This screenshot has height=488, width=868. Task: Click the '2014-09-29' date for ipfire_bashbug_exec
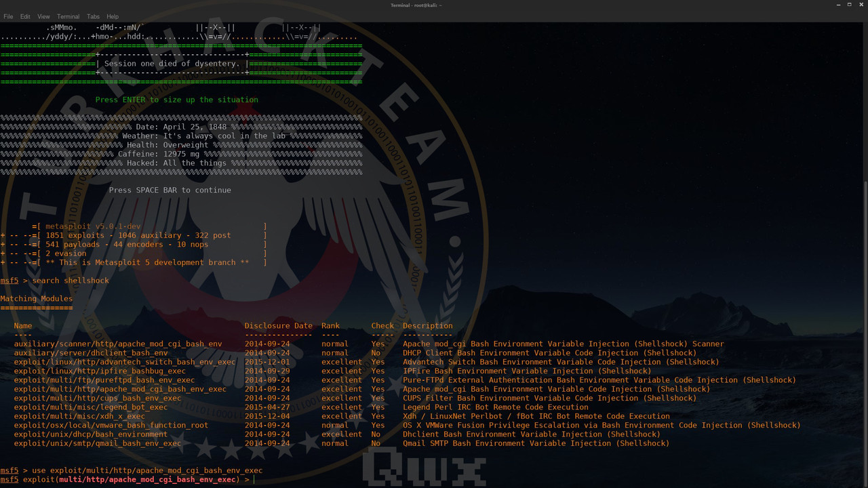(267, 371)
